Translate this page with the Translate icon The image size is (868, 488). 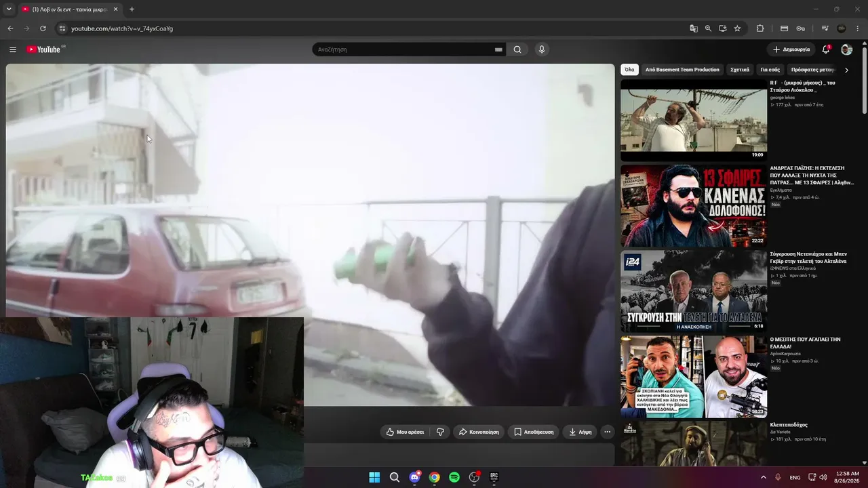pos(694,28)
